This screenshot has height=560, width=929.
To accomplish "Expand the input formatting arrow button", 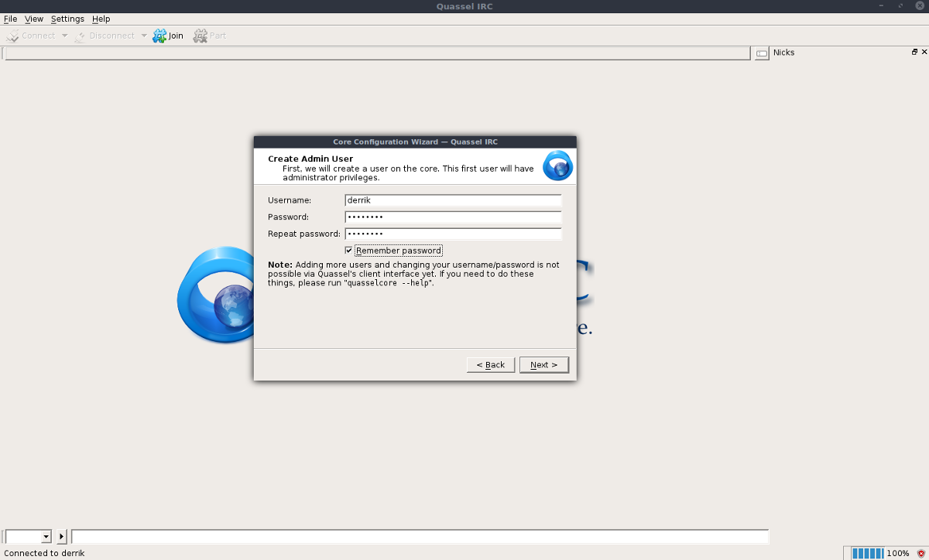I will point(62,536).
